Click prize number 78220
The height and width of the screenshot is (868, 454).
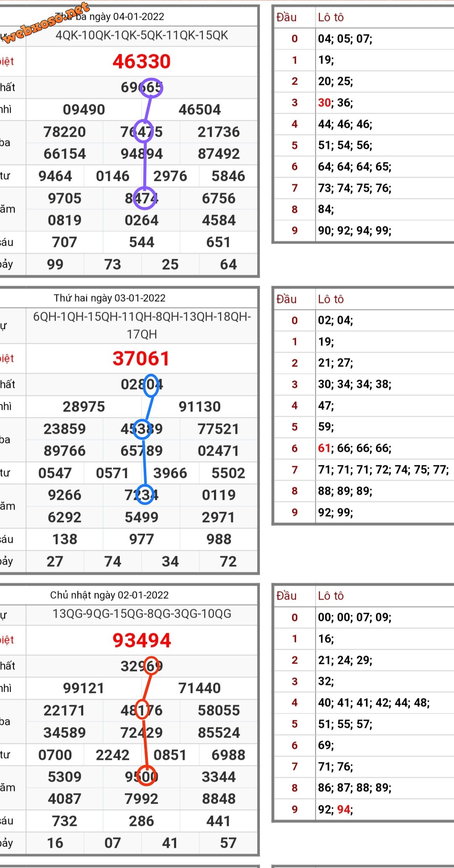(65, 132)
